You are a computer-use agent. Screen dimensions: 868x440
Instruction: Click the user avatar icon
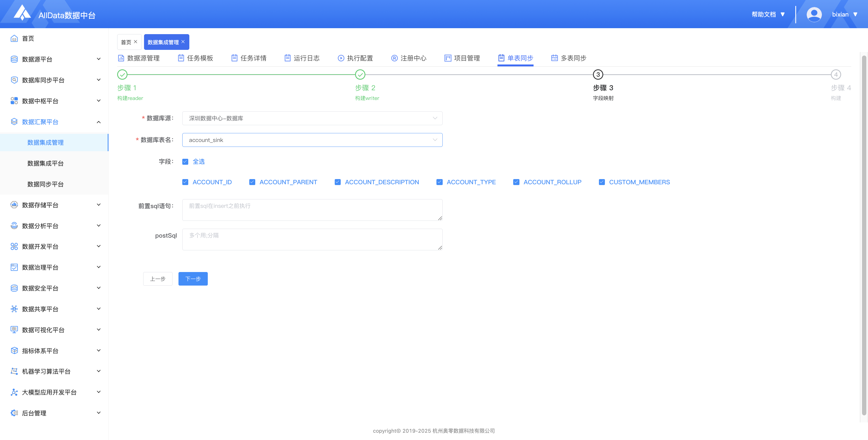[814, 14]
